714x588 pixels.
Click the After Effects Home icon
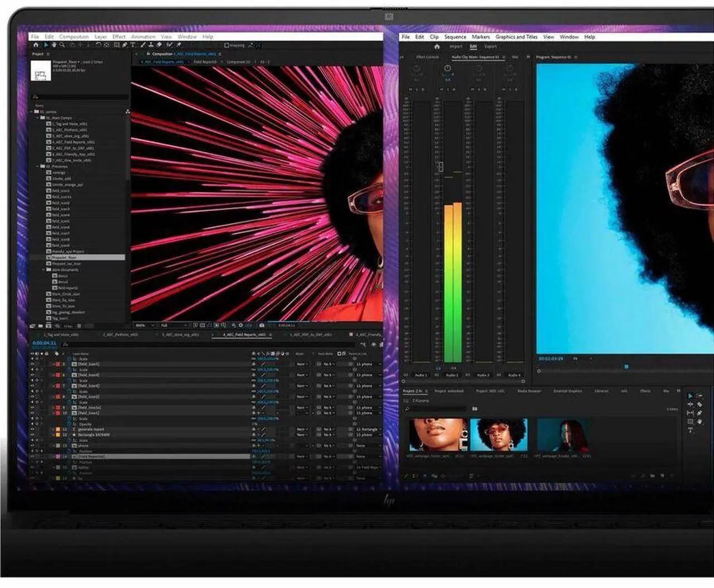pyautogui.click(x=36, y=45)
